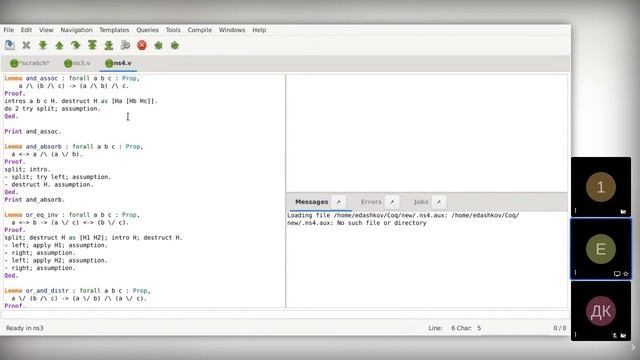Open the File menu
640x360 pixels.
click(x=9, y=30)
